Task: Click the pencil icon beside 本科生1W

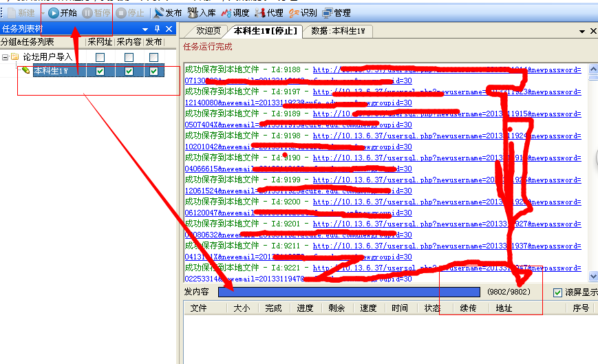Action: pos(25,70)
